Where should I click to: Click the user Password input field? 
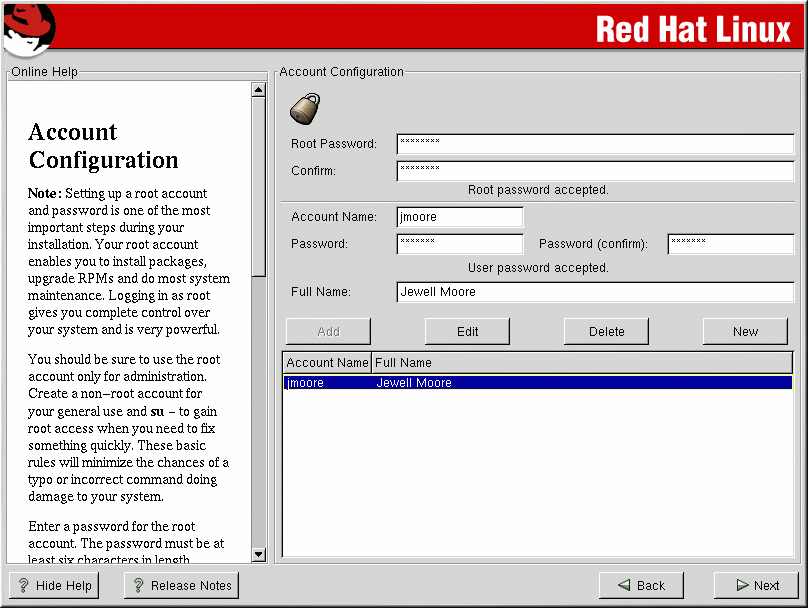click(x=459, y=244)
